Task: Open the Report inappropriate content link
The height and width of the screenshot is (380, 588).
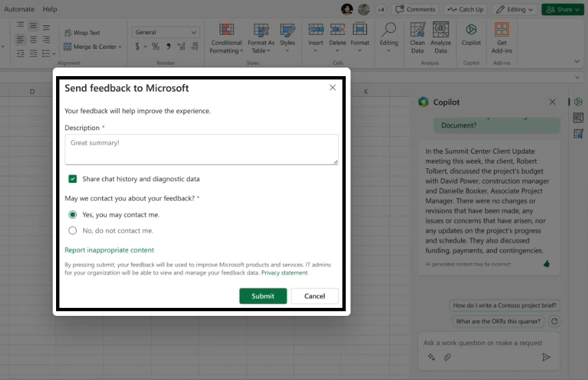Action: click(109, 250)
